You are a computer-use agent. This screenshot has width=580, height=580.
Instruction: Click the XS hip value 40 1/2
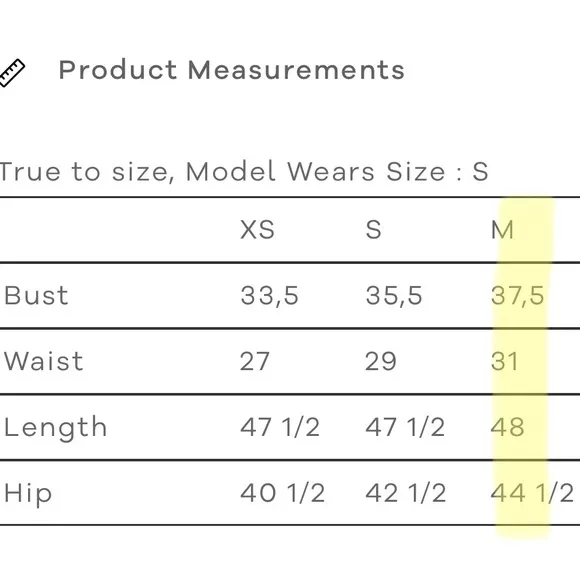point(283,493)
